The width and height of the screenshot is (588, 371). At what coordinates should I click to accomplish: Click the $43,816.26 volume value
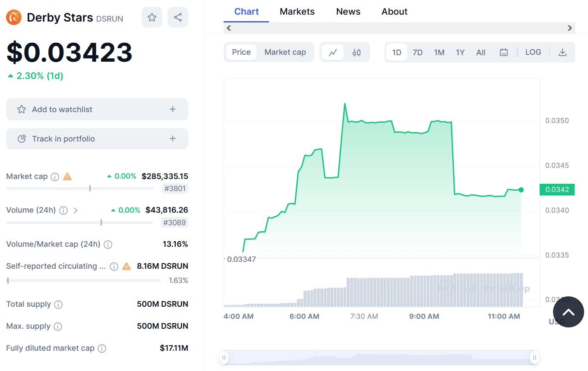coord(167,210)
